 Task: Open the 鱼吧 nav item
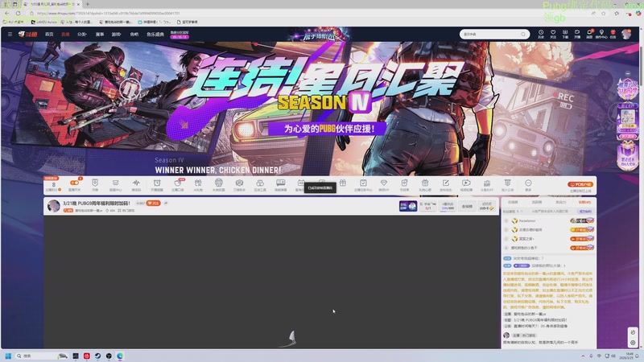click(x=134, y=34)
